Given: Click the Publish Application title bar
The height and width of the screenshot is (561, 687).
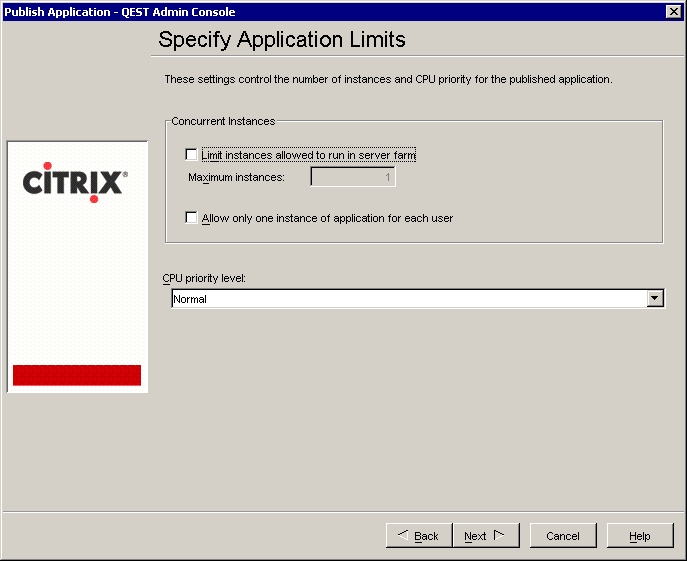Looking at the screenshot, I should (x=300, y=11).
